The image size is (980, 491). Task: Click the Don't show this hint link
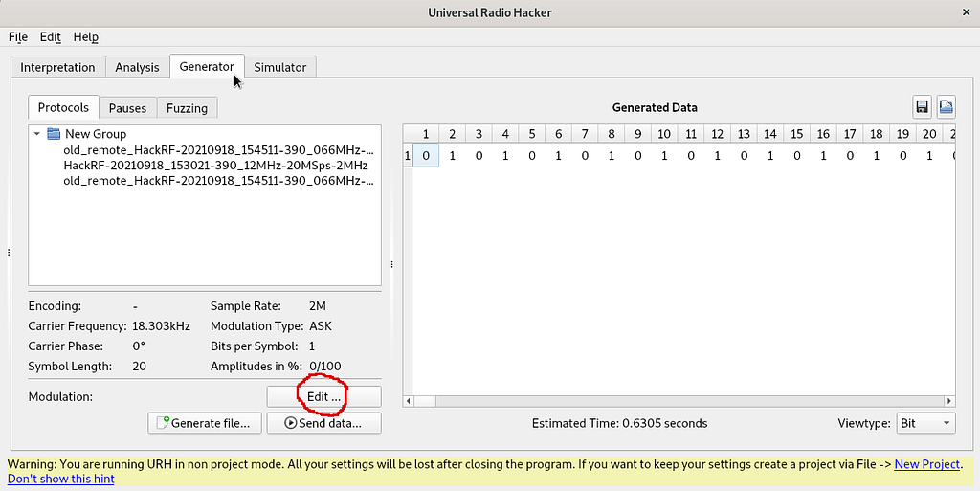[60, 479]
